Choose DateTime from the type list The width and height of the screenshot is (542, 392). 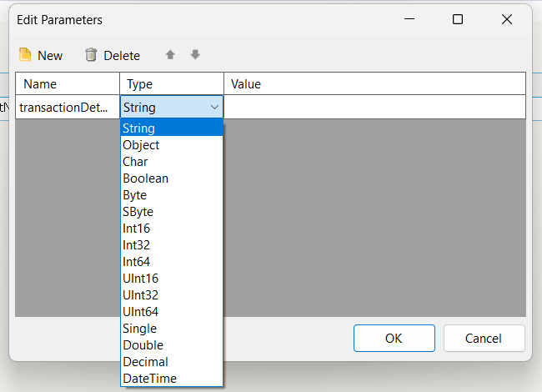[x=172, y=379]
